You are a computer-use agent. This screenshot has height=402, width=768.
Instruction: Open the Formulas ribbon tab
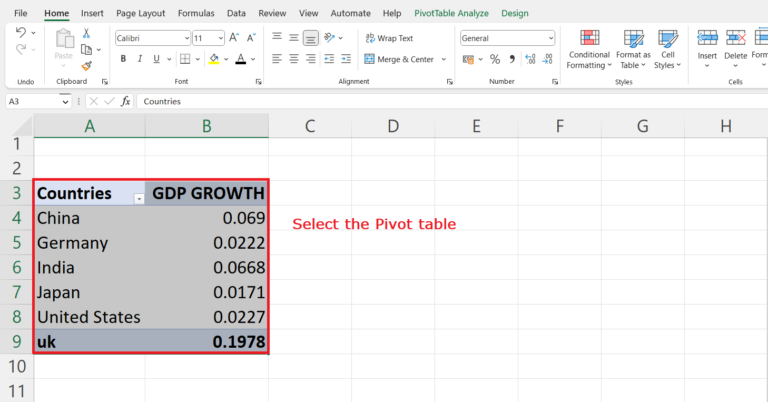point(195,13)
